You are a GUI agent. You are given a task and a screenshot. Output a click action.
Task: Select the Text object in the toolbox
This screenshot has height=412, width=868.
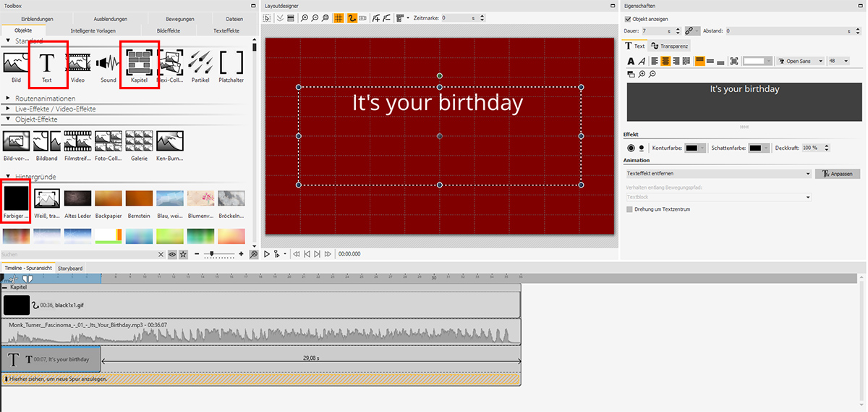pyautogui.click(x=47, y=64)
